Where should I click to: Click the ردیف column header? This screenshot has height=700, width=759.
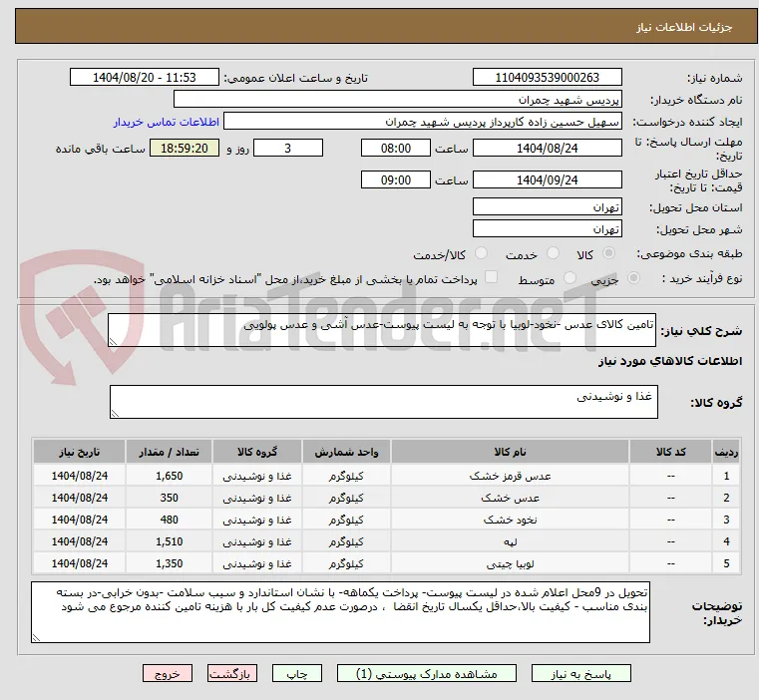pos(726,452)
